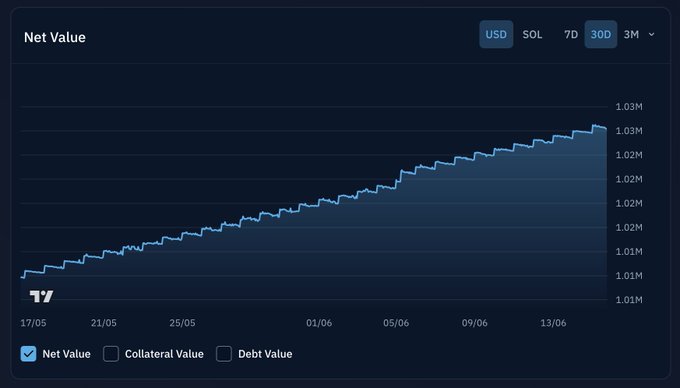
Task: Click the 21/05 date axis label
Action: [104, 323]
